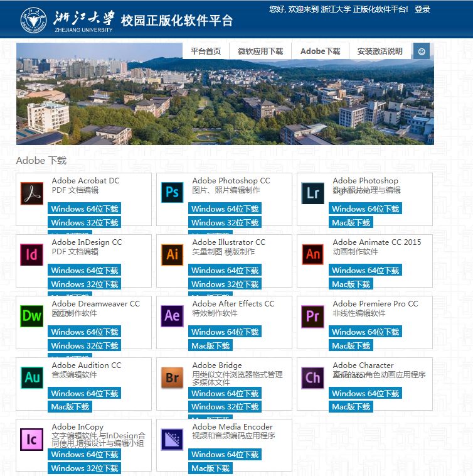Click the InDesign Id icon
The height and width of the screenshot is (476, 473).
pyautogui.click(x=32, y=255)
